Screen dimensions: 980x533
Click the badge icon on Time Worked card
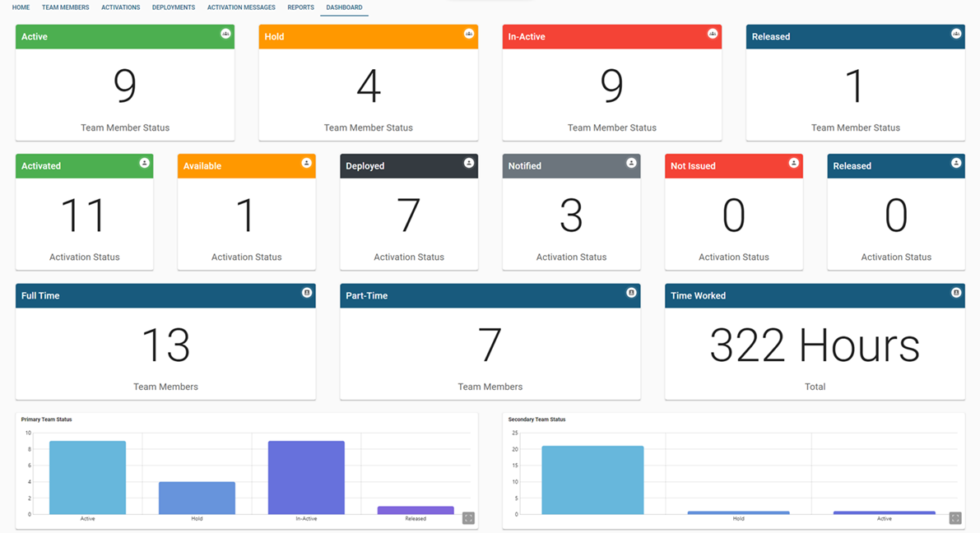(x=956, y=292)
